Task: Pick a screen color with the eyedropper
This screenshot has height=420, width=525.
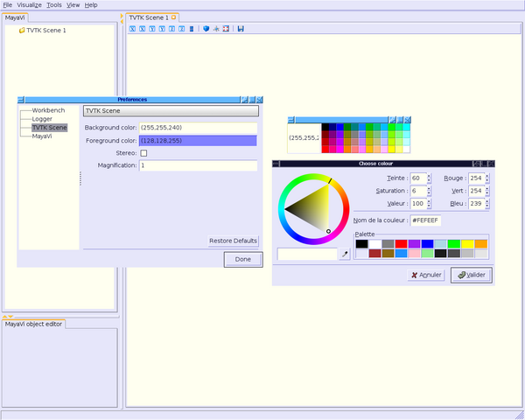Action: pos(345,254)
